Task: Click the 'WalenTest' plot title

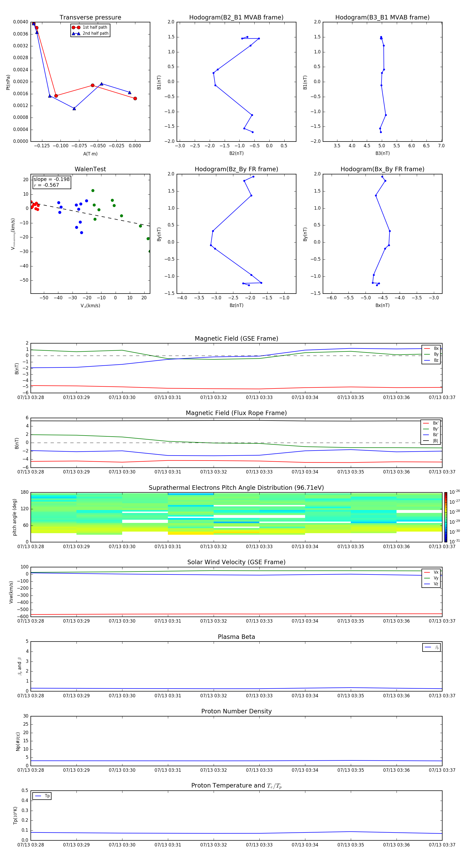Action: click(90, 169)
